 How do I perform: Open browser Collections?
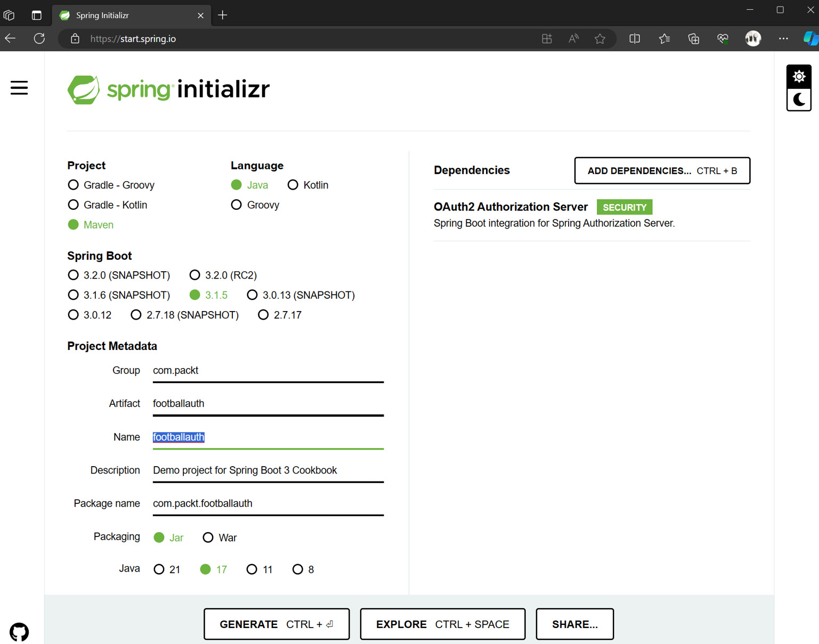point(694,38)
